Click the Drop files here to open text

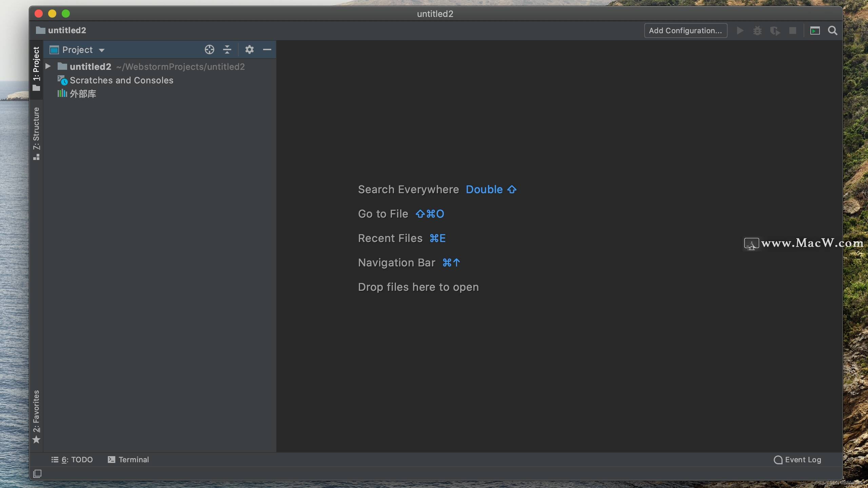click(418, 287)
